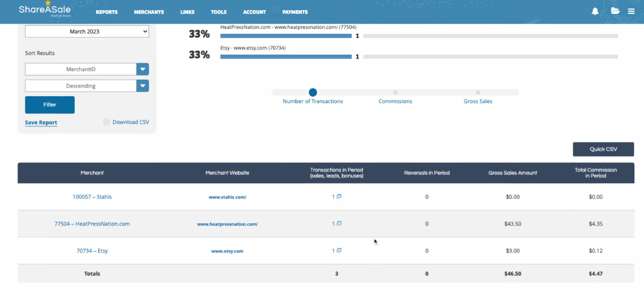
Task: Click the $43.50 gross sales value
Action: click(513, 224)
